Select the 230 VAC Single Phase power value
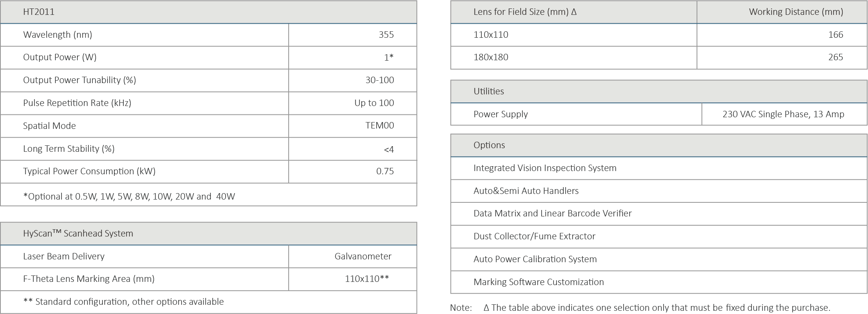The width and height of the screenshot is (868, 314). [x=783, y=114]
